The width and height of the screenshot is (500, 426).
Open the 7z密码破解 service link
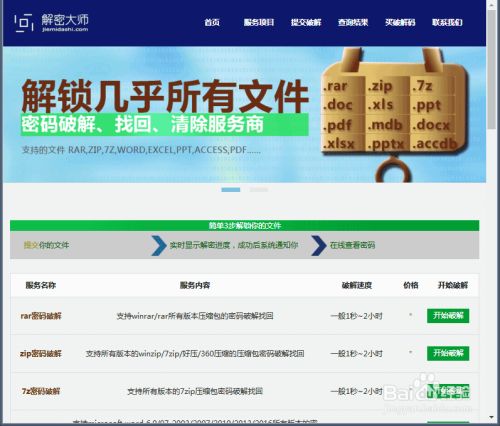41,391
